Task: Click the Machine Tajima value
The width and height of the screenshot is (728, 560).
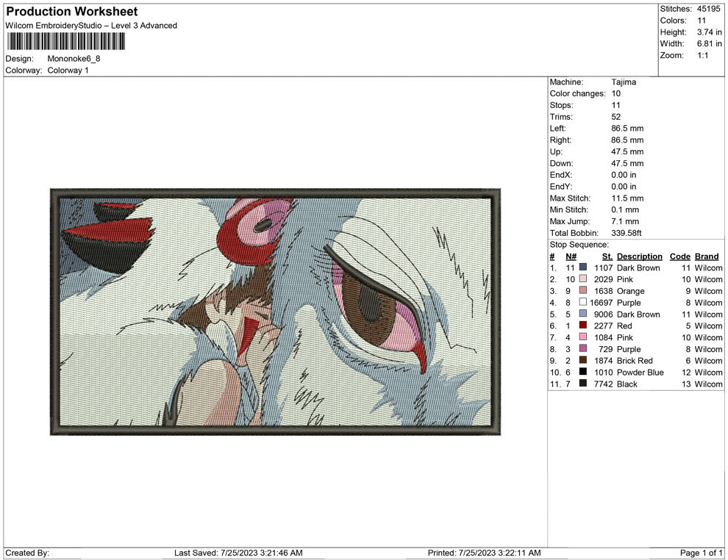Action: coord(623,82)
